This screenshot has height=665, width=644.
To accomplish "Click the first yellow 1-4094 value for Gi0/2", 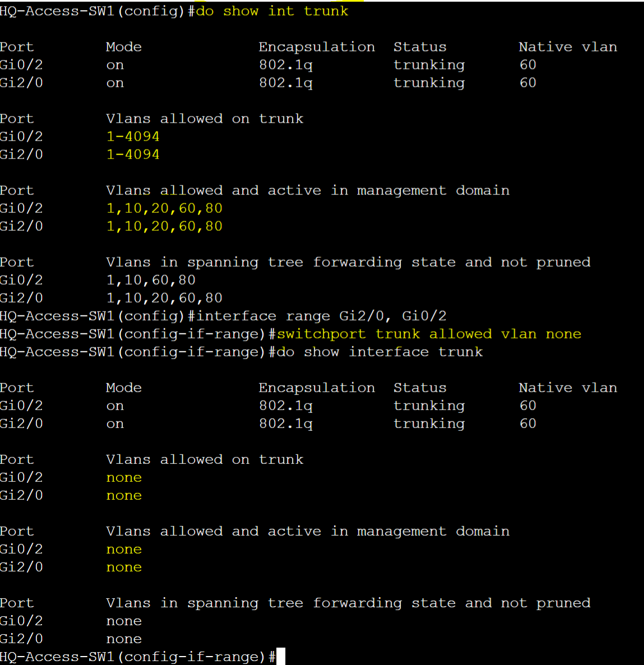I will coord(133,136).
